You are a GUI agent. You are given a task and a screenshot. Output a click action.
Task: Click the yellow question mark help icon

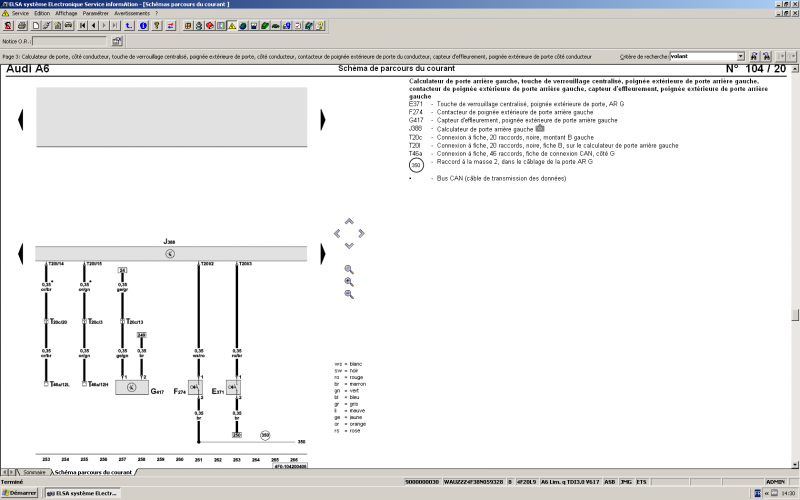coord(157,26)
